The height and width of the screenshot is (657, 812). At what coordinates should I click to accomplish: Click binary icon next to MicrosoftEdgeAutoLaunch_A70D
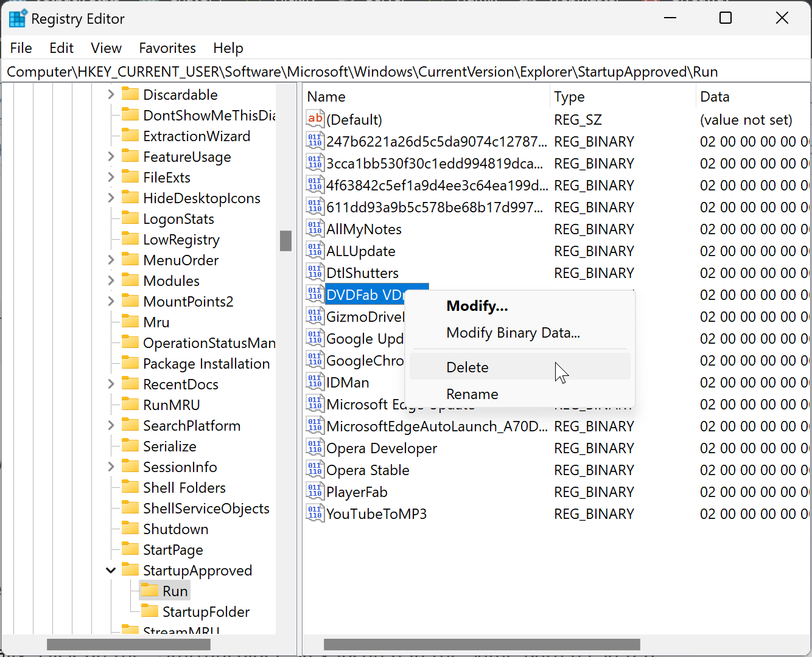coord(315,426)
